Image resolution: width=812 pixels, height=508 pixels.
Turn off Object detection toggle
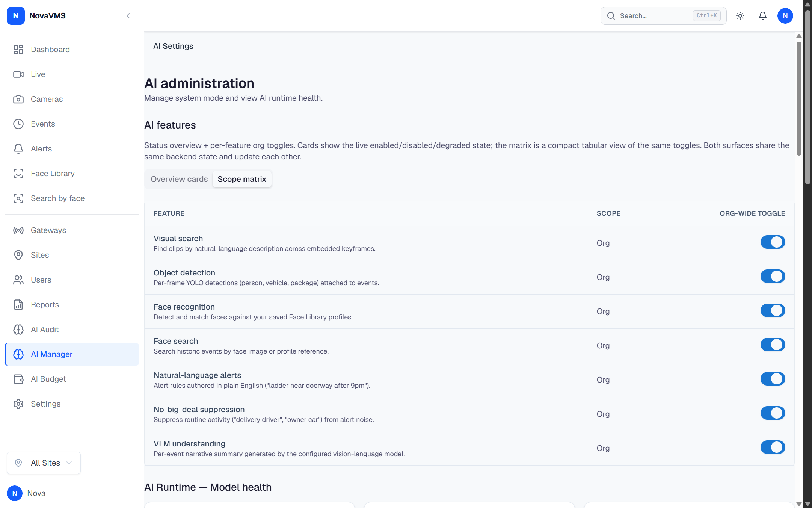(x=773, y=277)
